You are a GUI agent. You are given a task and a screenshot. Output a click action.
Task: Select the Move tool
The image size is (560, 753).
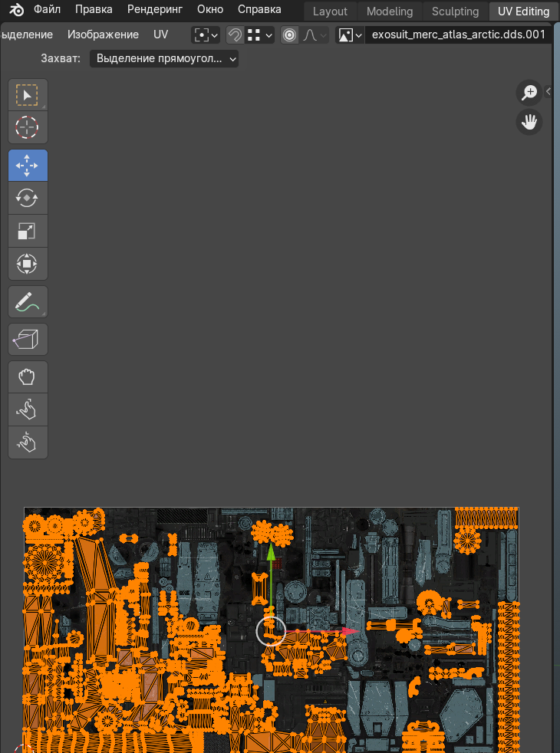pos(28,165)
